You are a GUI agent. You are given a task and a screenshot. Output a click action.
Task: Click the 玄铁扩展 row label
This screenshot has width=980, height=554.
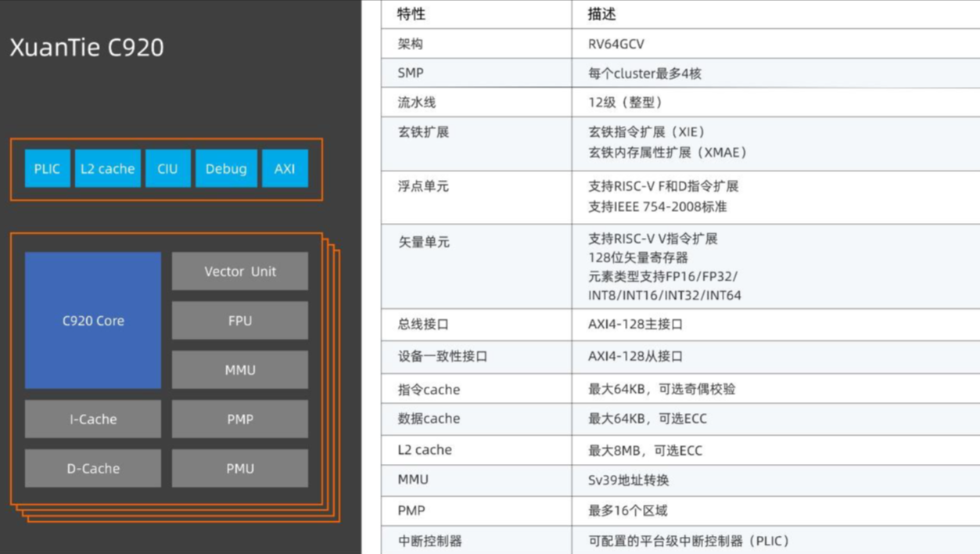click(x=423, y=131)
